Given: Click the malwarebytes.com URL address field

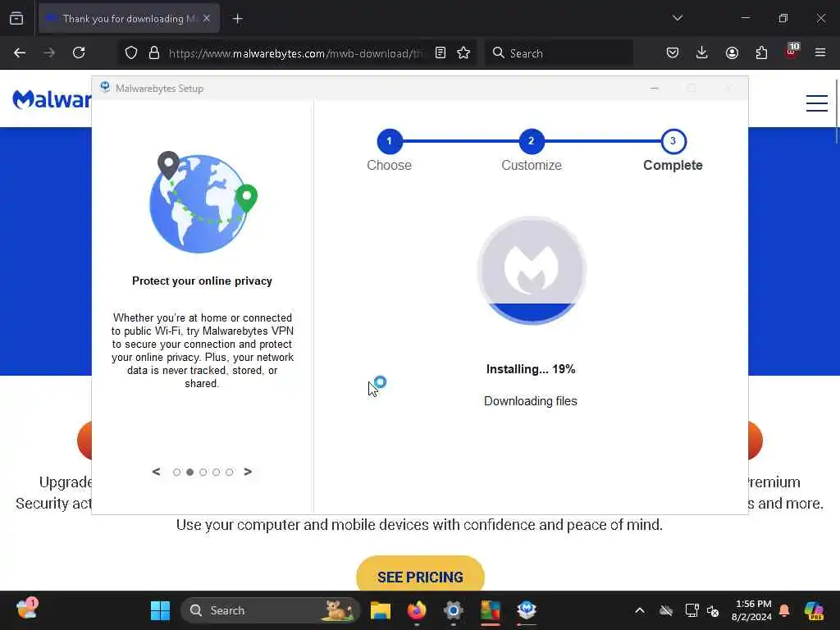Looking at the screenshot, I should pyautogui.click(x=295, y=53).
